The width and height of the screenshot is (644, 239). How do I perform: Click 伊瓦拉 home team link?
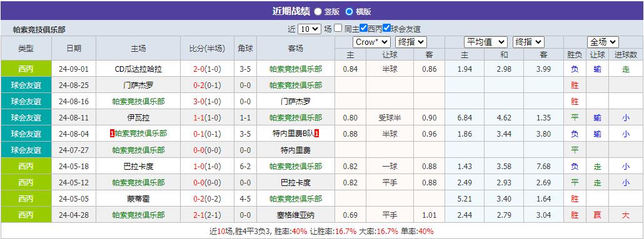pyautogui.click(x=138, y=118)
